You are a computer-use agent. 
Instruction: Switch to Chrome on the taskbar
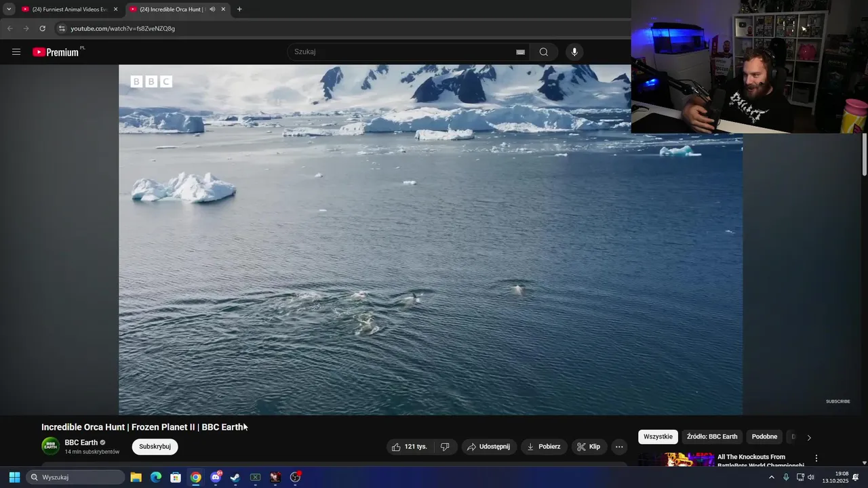click(x=195, y=477)
